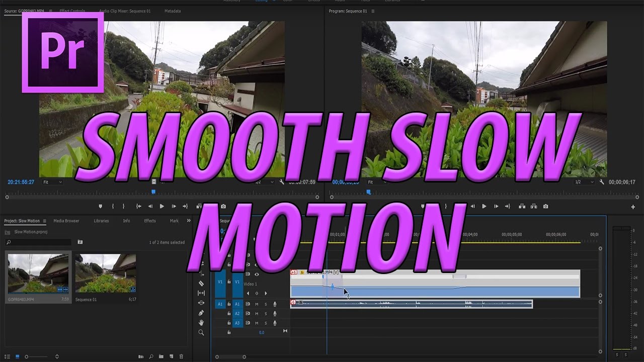
Task: Click the trash icon in the Project panel
Action: point(181,356)
